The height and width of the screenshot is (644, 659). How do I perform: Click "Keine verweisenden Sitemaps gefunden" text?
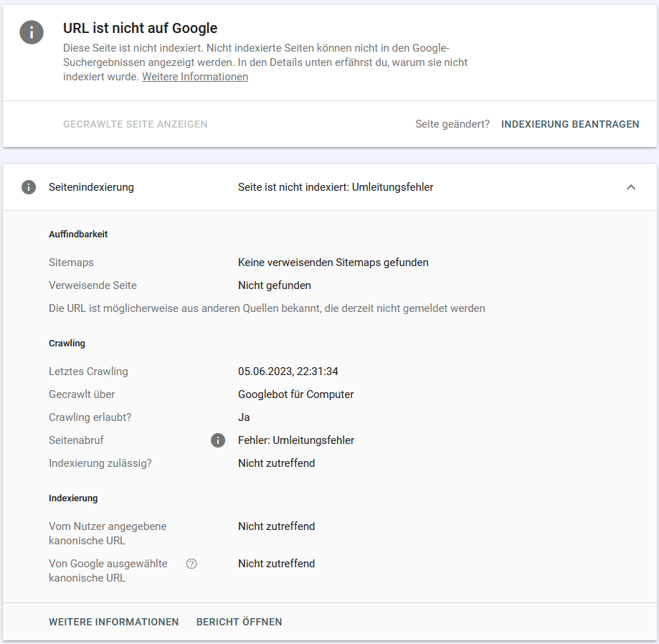pyautogui.click(x=333, y=262)
